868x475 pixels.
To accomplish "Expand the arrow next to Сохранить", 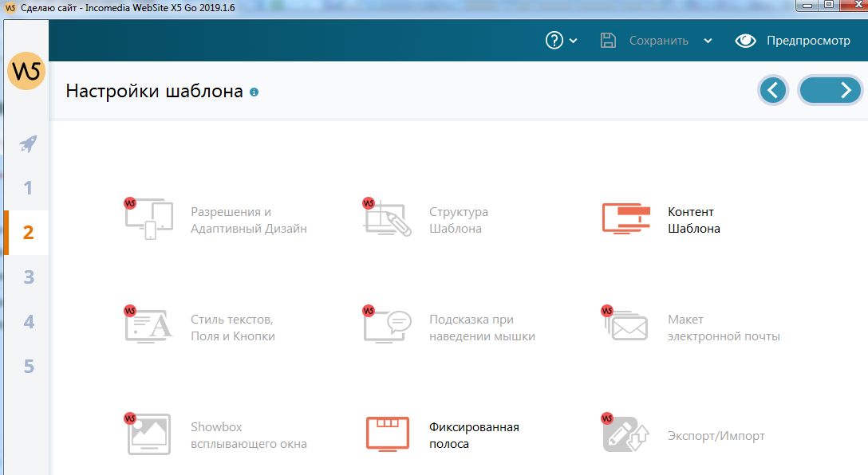I will point(708,41).
